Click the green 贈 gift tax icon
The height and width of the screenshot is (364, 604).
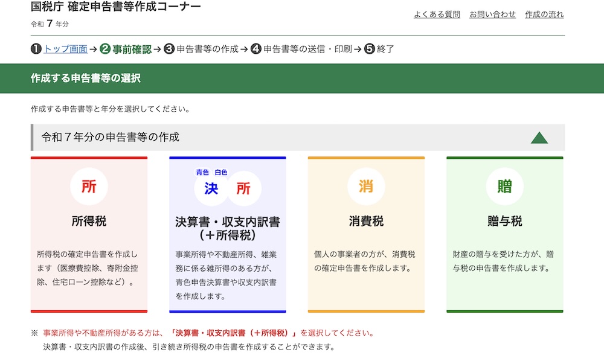(x=505, y=187)
